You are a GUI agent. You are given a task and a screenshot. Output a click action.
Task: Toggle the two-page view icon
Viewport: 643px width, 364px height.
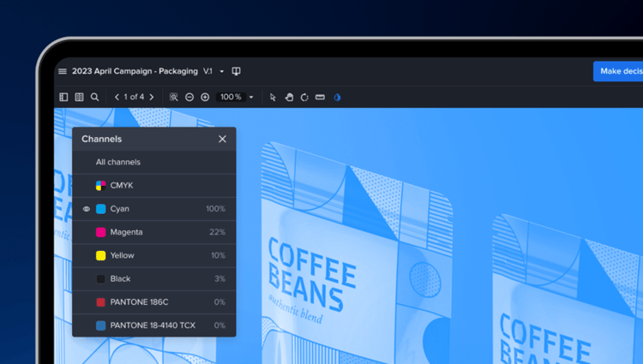(79, 98)
